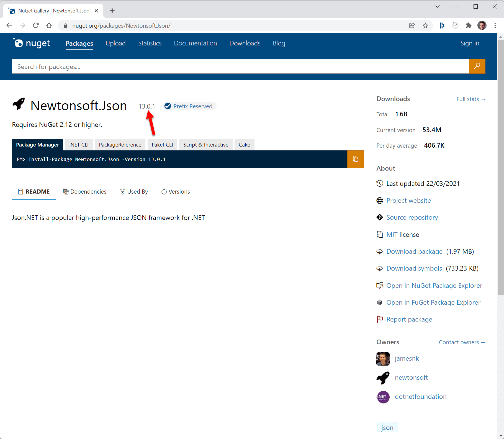Viewport: 504px width, 439px height.
Task: Click the share page icon in address bar
Action: (412, 26)
